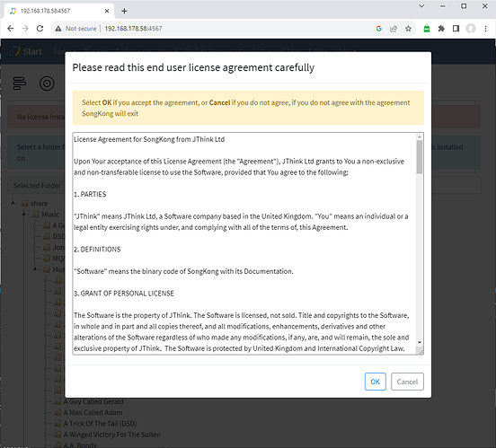
Task: Click the Music folder icon
Action: click(x=36, y=215)
